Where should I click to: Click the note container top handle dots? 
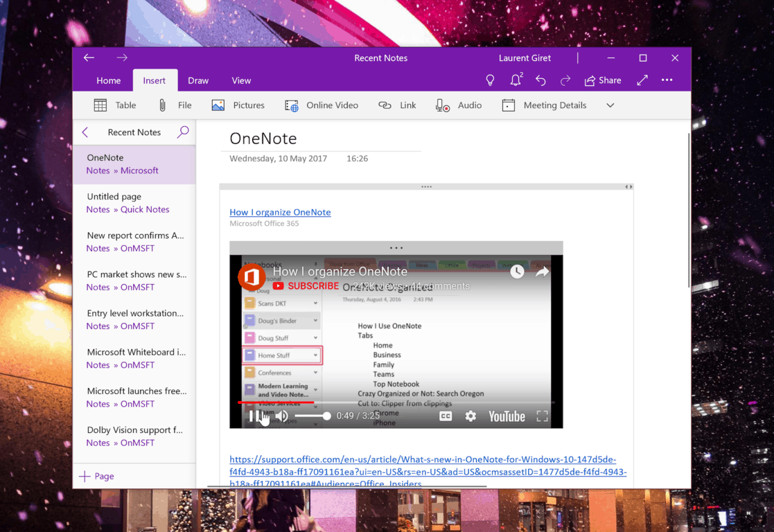(426, 186)
